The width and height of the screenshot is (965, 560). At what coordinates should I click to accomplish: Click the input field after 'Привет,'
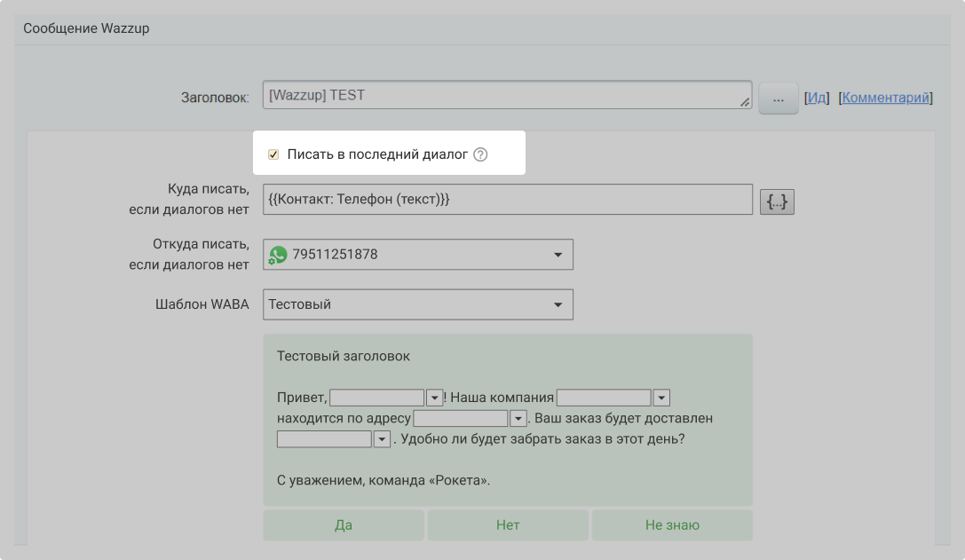[x=377, y=398]
